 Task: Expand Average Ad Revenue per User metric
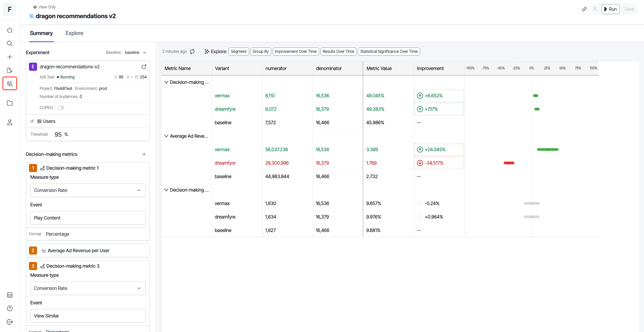pyautogui.click(x=88, y=251)
